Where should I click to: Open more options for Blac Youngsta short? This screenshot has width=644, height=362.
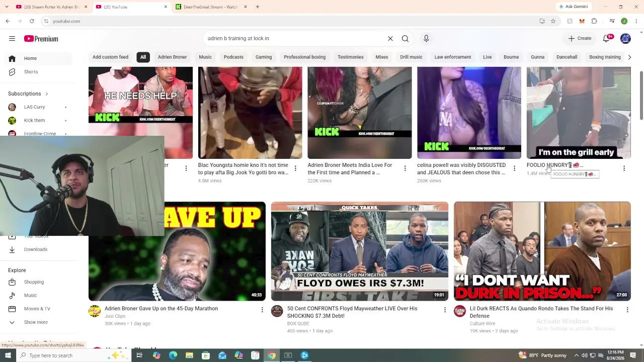[295, 168]
